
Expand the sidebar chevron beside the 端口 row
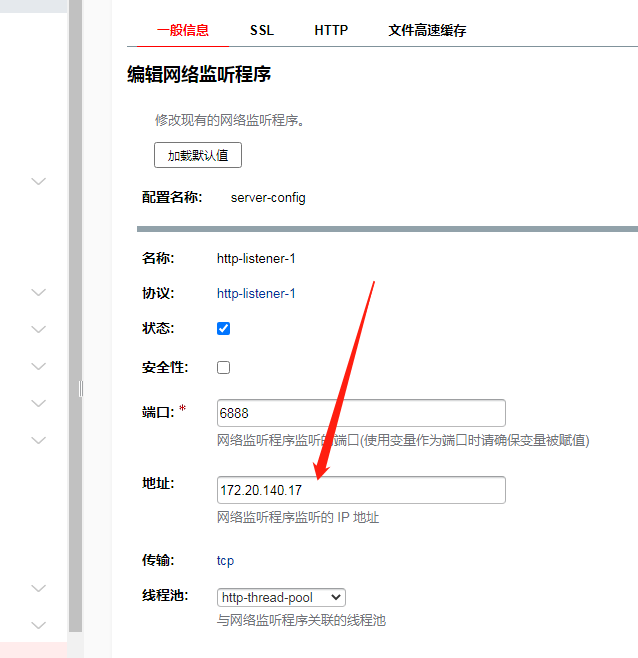pyautogui.click(x=39, y=403)
